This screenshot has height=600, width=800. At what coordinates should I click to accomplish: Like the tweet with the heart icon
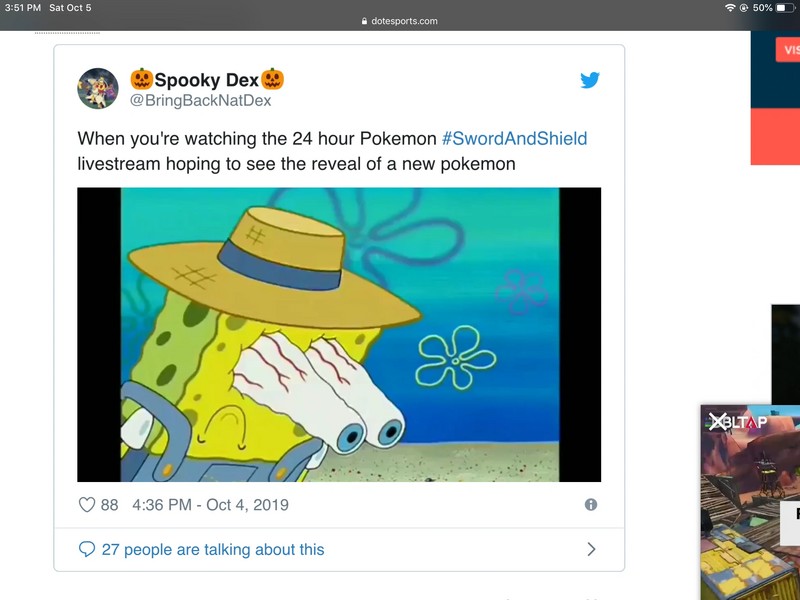[x=87, y=505]
